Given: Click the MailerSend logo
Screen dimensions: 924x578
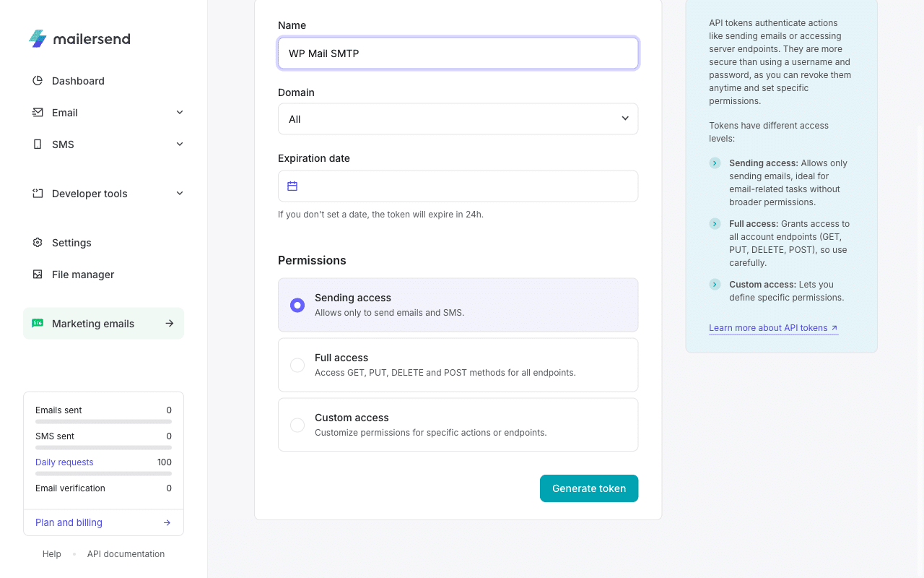Looking at the screenshot, I should click(x=79, y=38).
